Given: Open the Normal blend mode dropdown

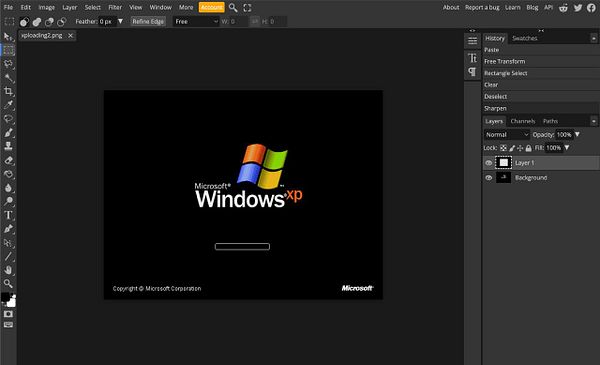Looking at the screenshot, I should click(507, 135).
